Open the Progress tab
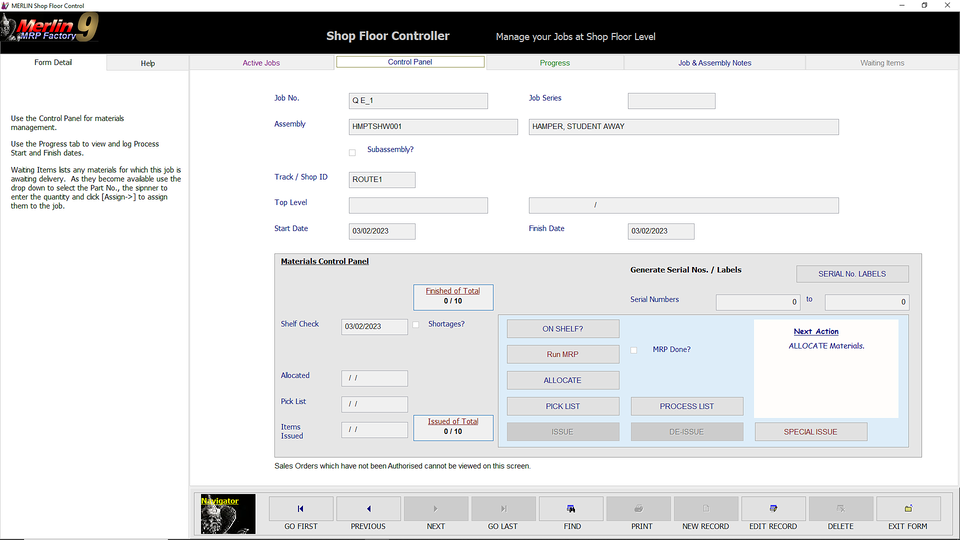 click(x=555, y=63)
